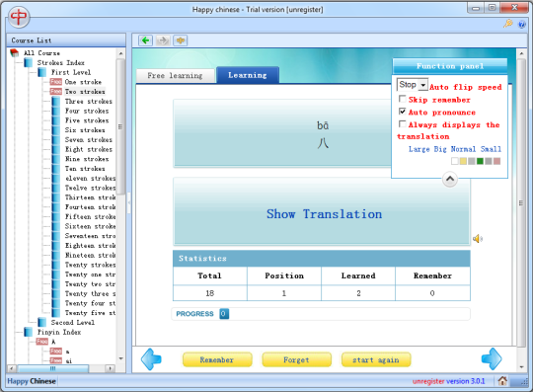Click the course tree vertical scrollbar
This screenshot has width=533, height=392.
click(x=120, y=126)
